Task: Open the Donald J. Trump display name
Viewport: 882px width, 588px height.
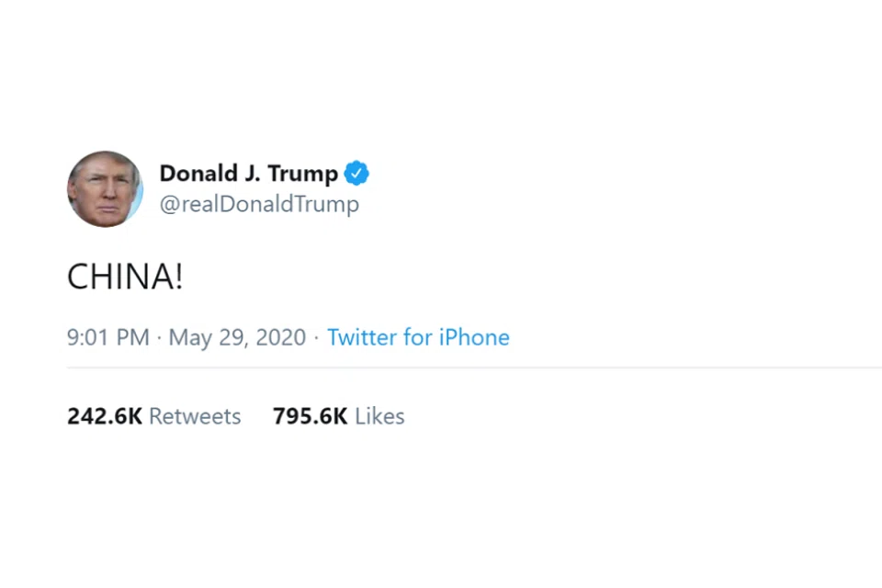Action: (248, 174)
